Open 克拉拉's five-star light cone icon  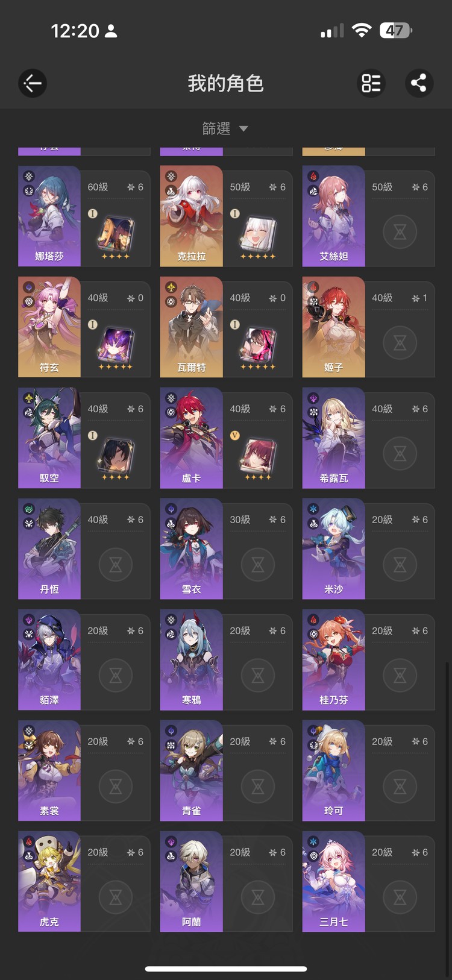(x=258, y=233)
